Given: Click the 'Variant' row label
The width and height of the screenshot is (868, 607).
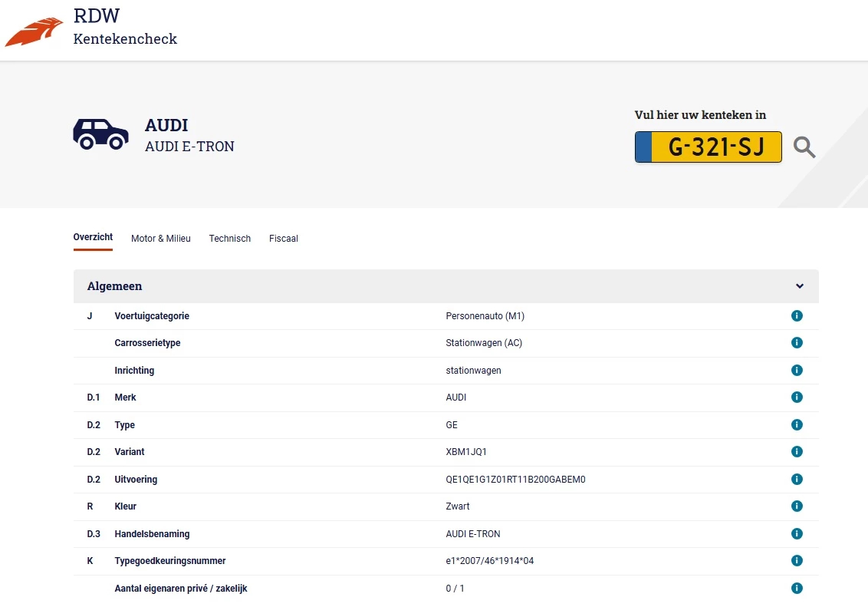Looking at the screenshot, I should (x=130, y=452).
